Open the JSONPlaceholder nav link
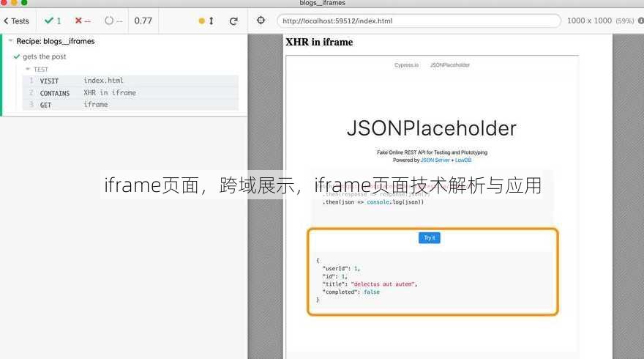This screenshot has width=644, height=359. click(450, 65)
